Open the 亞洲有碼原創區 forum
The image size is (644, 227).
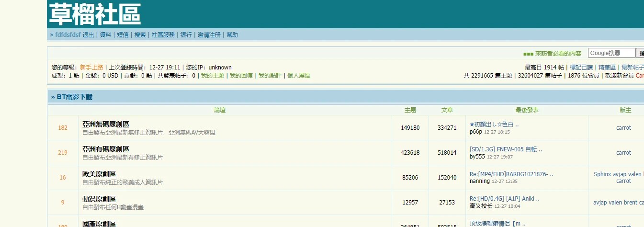(x=106, y=149)
